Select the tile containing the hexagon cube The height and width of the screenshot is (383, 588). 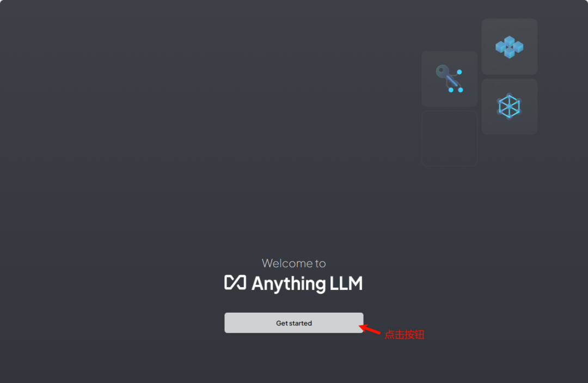[509, 107]
